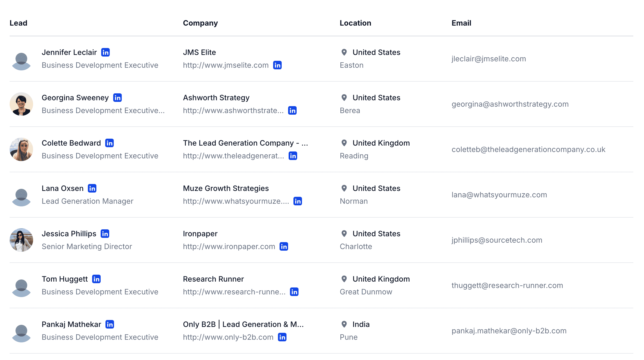The width and height of the screenshot is (644, 360).
Task: Click Jessica Phillips' profile photo
Action: [x=21, y=240]
